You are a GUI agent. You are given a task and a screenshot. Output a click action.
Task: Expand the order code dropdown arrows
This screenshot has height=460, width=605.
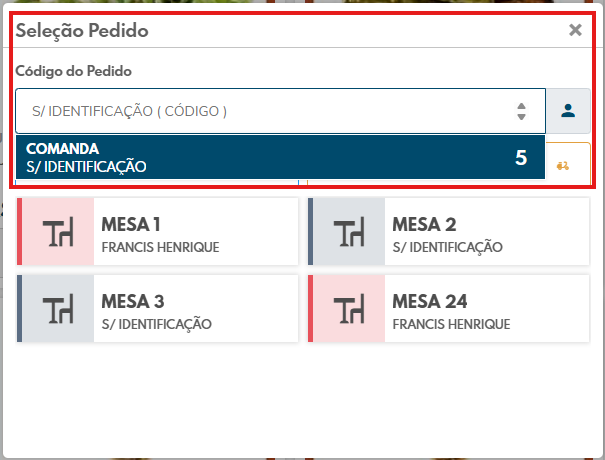point(521,111)
